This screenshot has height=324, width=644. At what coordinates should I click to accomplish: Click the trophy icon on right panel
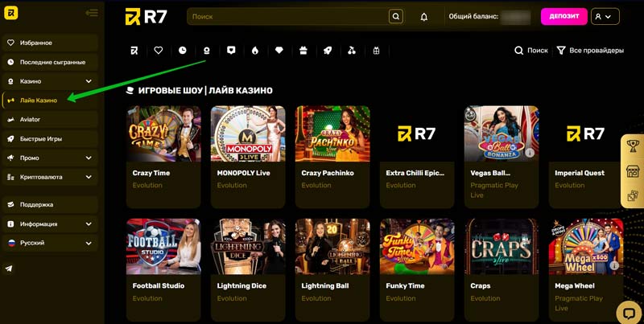633,146
